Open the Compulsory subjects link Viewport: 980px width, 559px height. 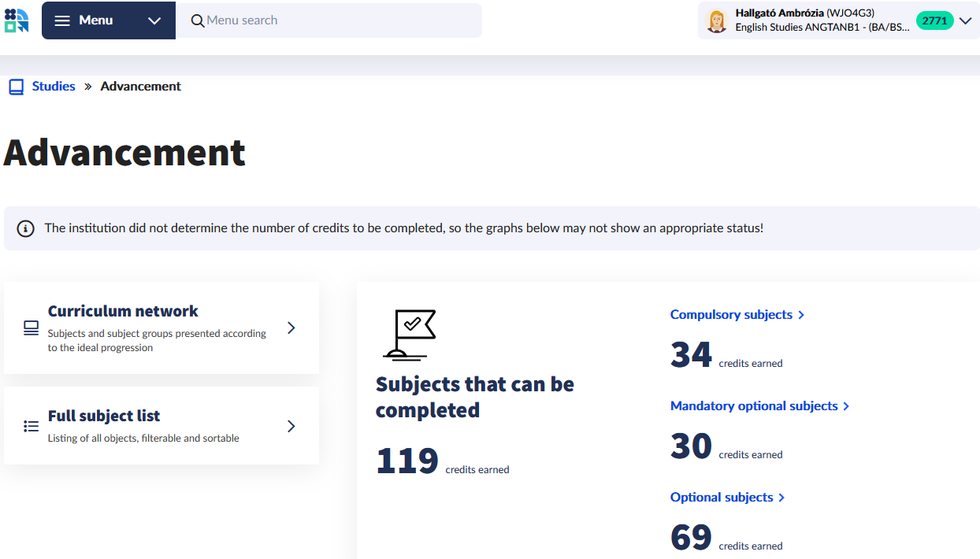click(731, 315)
